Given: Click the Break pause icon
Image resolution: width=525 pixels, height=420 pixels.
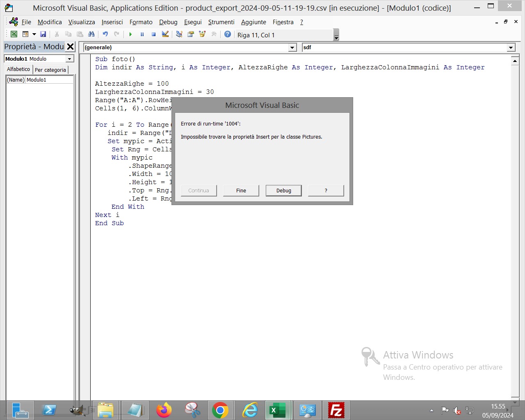Looking at the screenshot, I should (142, 34).
